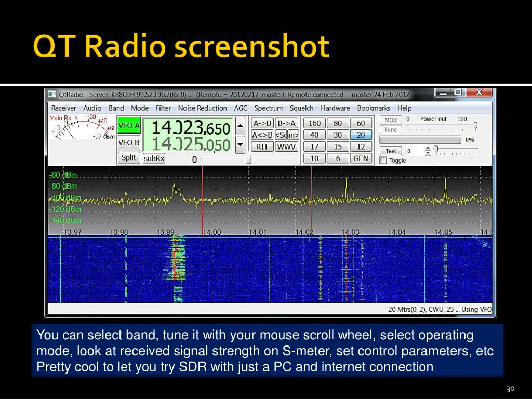Open the Bookmarks menu
This screenshot has height=399, width=532.
[374, 108]
